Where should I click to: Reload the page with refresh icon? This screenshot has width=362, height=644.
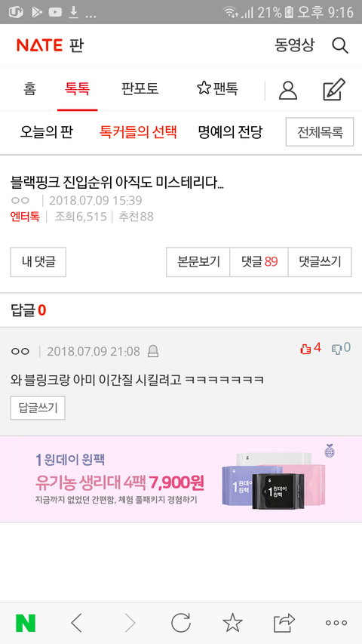click(x=180, y=623)
